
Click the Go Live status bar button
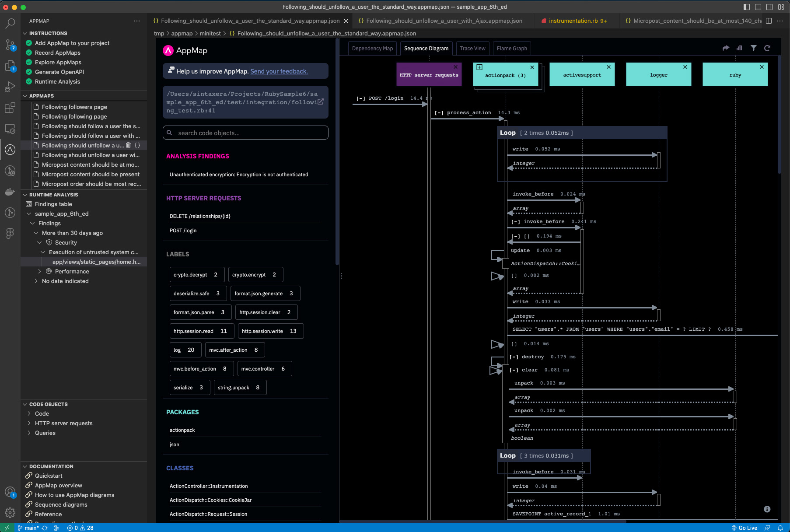tap(744, 528)
